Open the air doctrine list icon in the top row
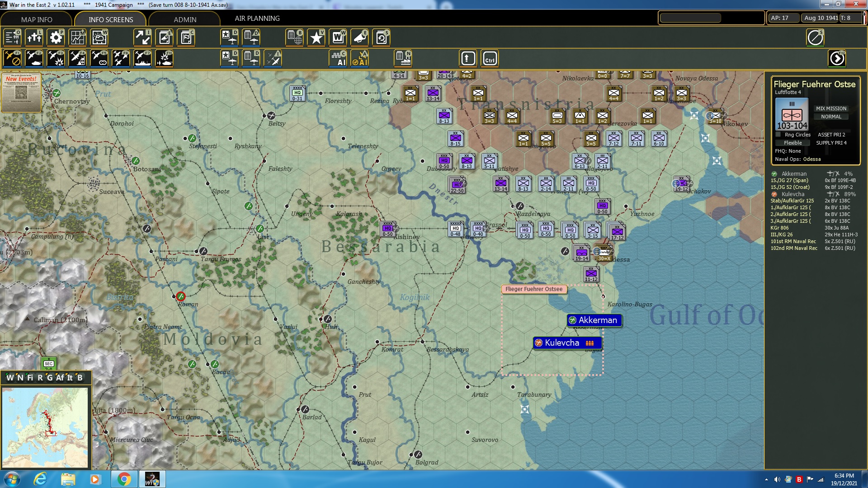The image size is (868, 488). tap(251, 38)
